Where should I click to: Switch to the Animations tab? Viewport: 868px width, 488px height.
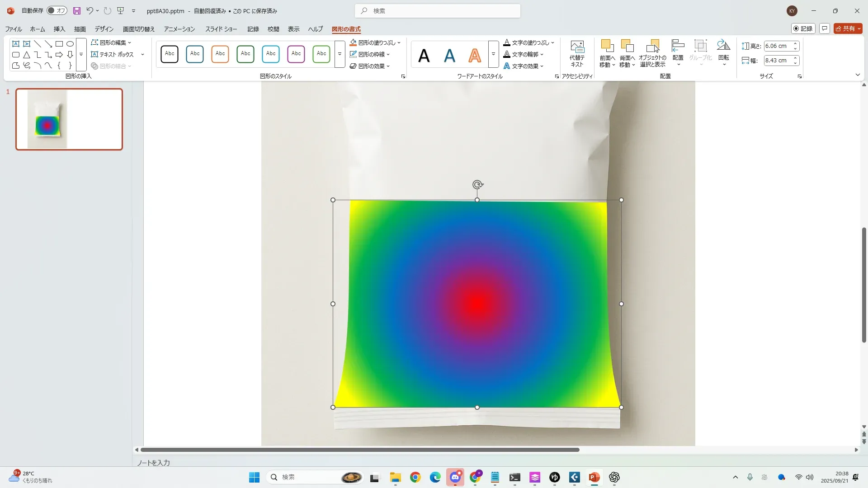coord(179,29)
